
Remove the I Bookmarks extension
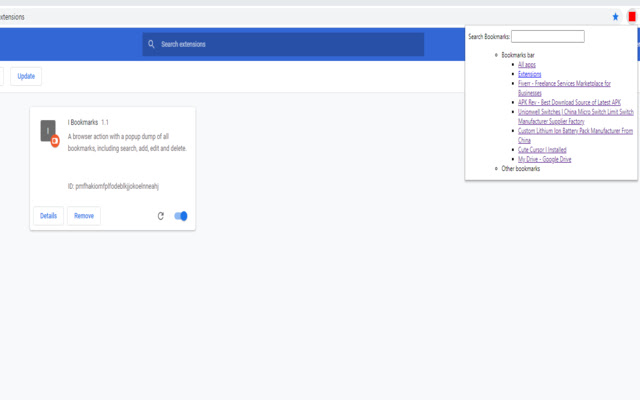(84, 216)
